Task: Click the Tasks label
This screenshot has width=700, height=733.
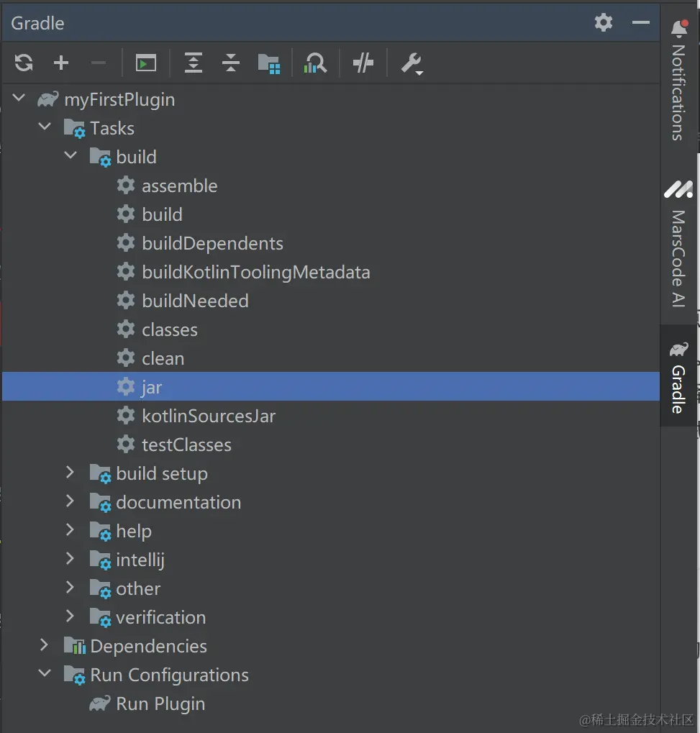Action: tap(112, 129)
